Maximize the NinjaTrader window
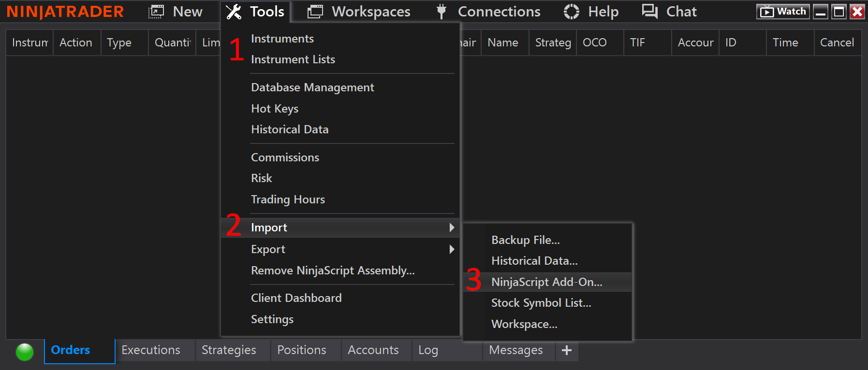This screenshot has height=370, width=868. pos(839,12)
